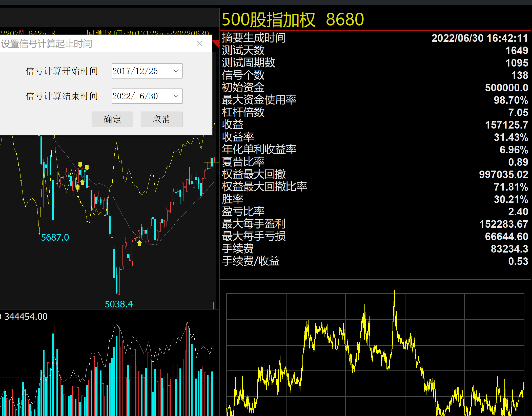Click the higher yellow up-arrow below the sell arrows
This screenshot has width=532, height=416.
(82, 182)
